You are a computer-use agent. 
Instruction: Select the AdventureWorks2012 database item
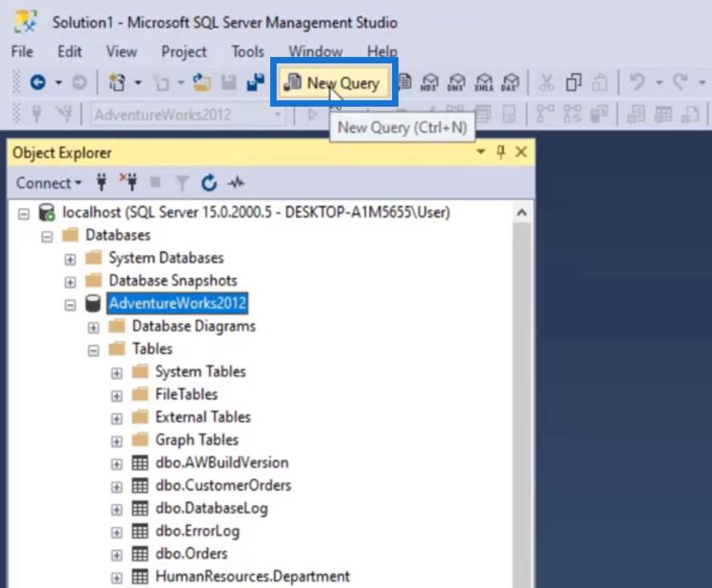(x=177, y=303)
